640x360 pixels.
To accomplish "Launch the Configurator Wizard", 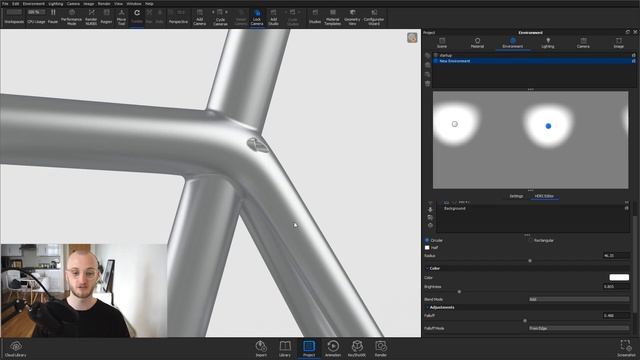I will pyautogui.click(x=374, y=18).
